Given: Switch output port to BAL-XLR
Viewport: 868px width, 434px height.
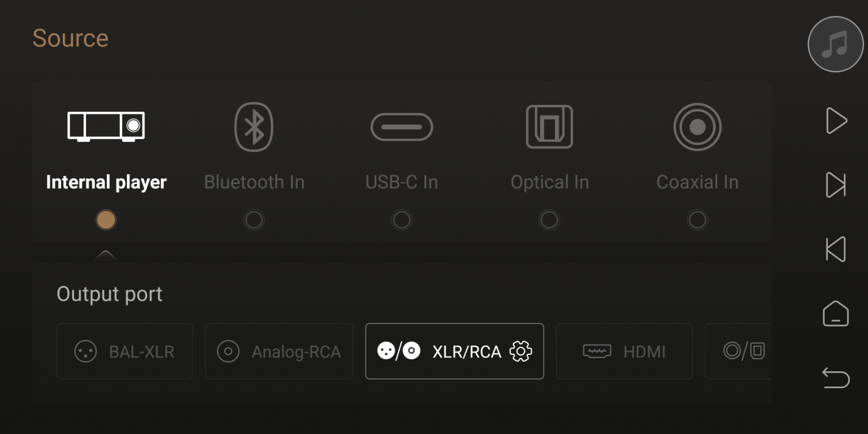Looking at the screenshot, I should click(124, 351).
